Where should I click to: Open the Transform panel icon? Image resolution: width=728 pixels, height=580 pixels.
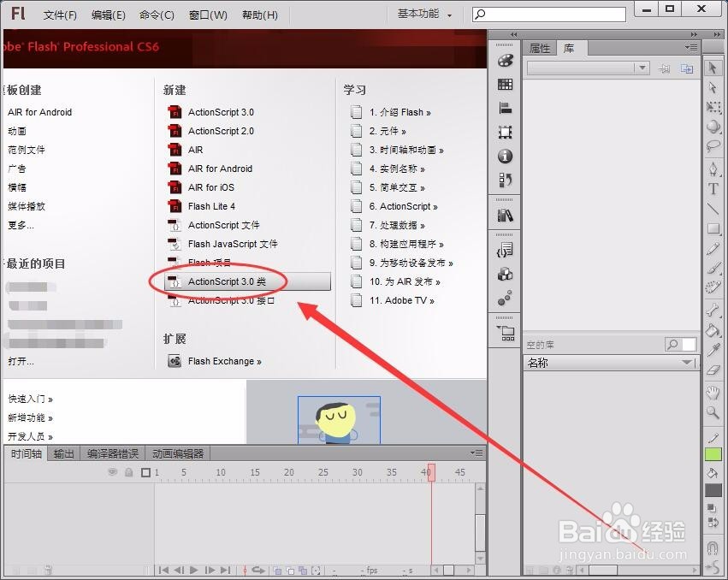505,133
